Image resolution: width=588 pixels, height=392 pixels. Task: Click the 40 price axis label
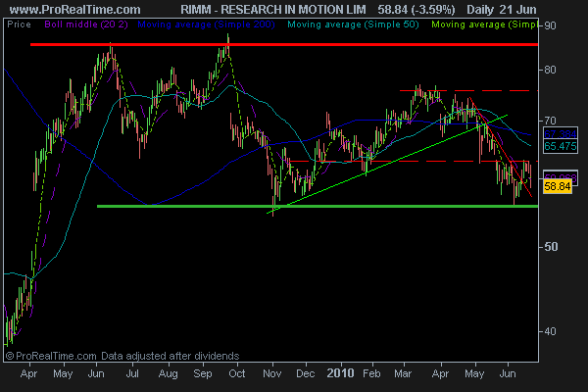550,331
